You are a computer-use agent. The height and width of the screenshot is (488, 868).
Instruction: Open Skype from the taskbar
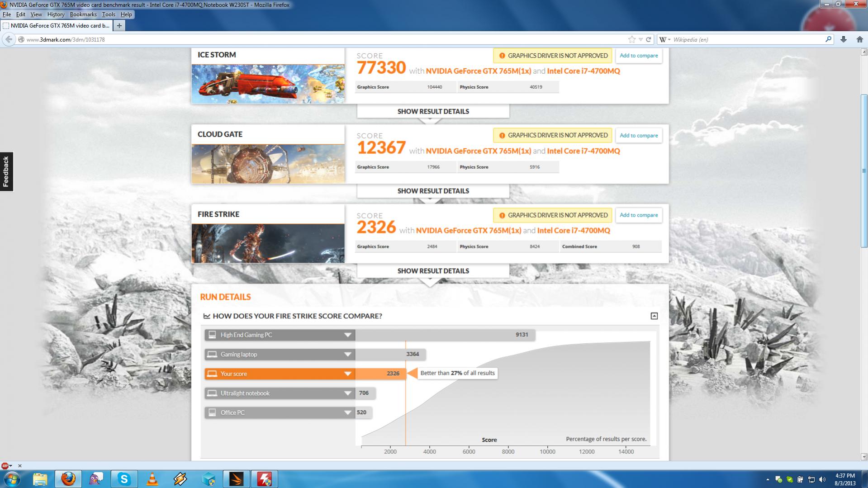(x=124, y=479)
